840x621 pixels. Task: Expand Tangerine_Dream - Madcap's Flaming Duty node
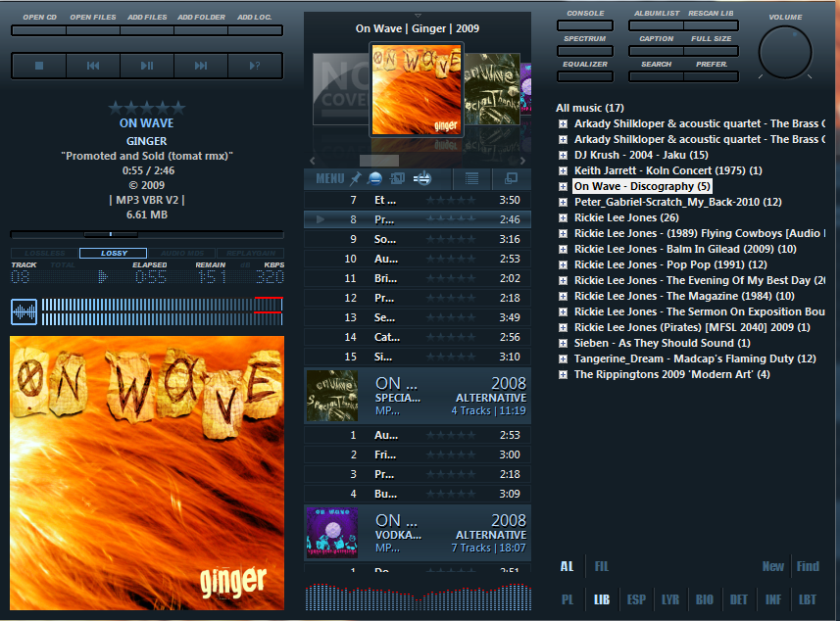pos(563,359)
